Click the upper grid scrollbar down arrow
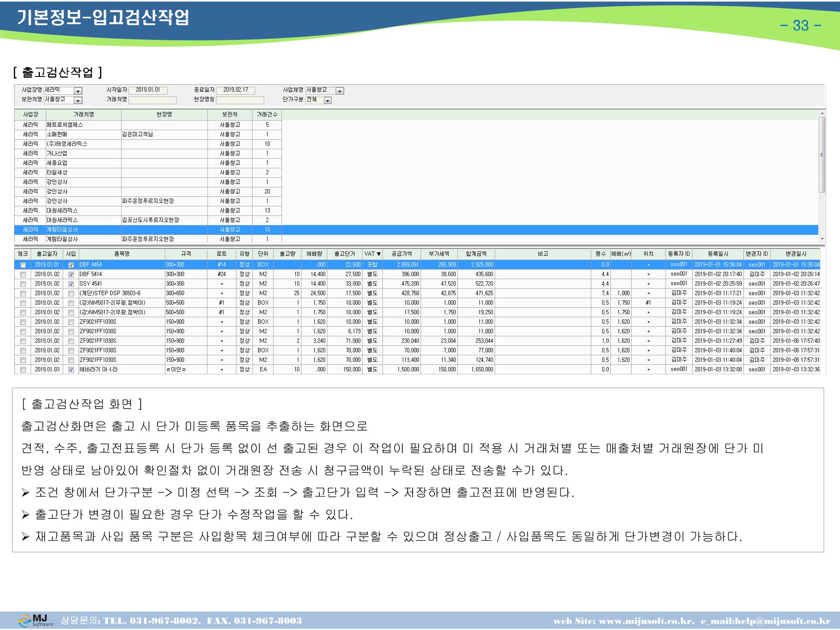Image resolution: width=840 pixels, height=630 pixels. pos(822,239)
